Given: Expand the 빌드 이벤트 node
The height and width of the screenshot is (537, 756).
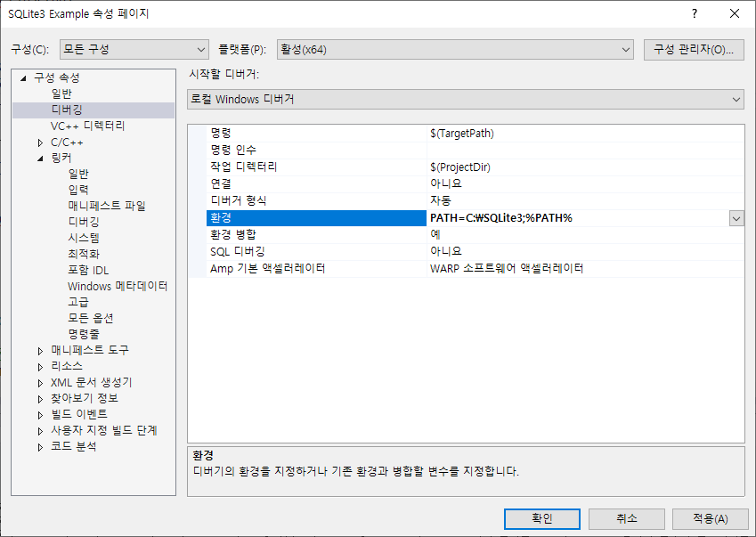Looking at the screenshot, I should (x=40, y=415).
